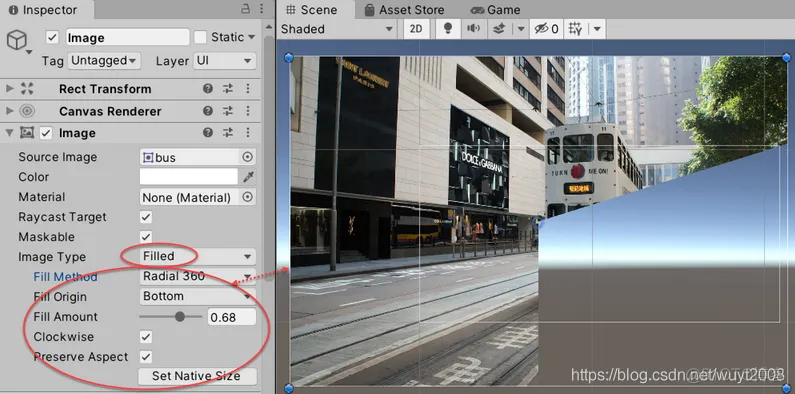Pick a color with the eyedropper
This screenshot has width=795, height=394.
[248, 177]
